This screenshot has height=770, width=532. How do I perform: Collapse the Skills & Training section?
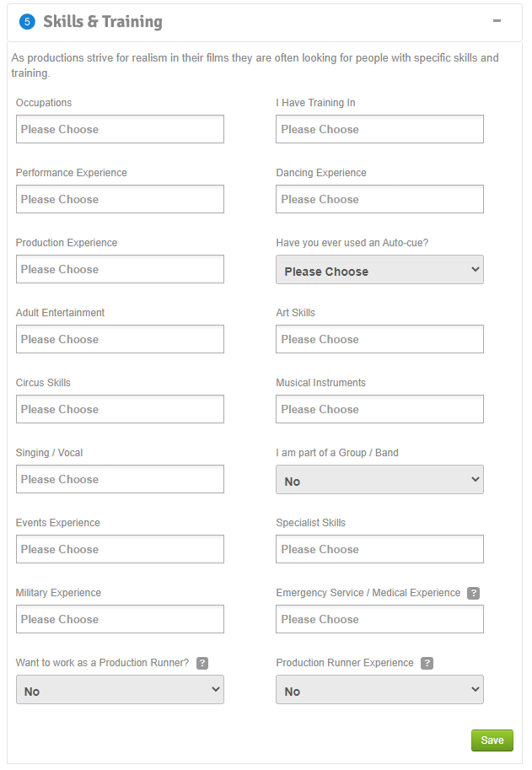[497, 22]
